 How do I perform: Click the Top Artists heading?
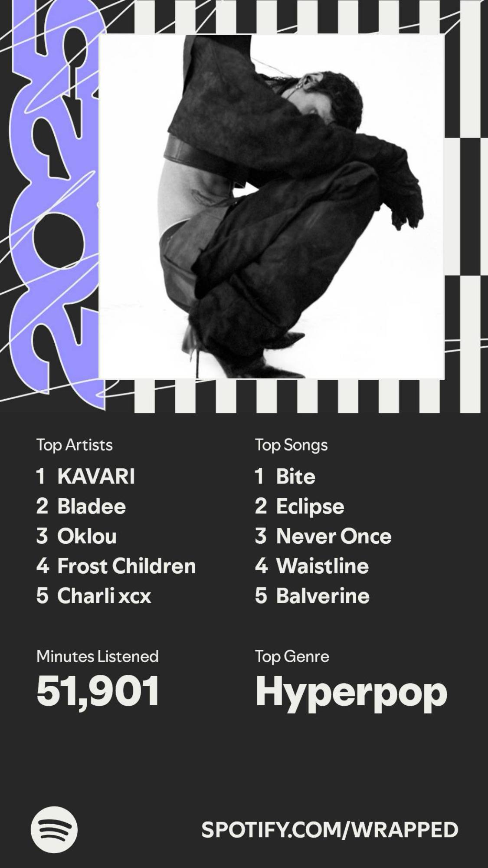pos(75,445)
